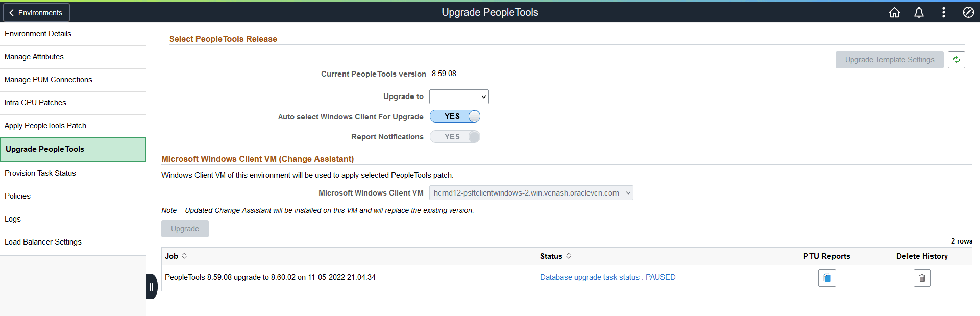980x316 pixels.
Task: Collapse the left navigation panel handle
Action: [x=151, y=287]
